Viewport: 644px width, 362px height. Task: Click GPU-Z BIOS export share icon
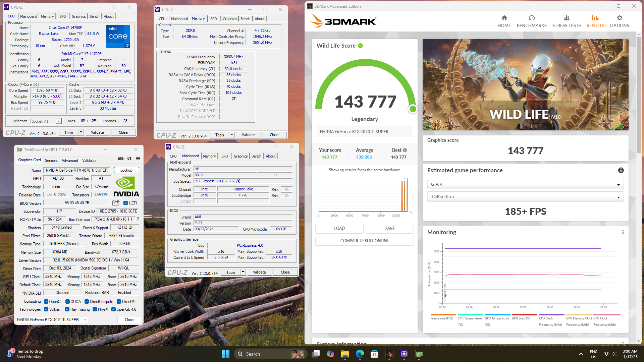(x=116, y=203)
